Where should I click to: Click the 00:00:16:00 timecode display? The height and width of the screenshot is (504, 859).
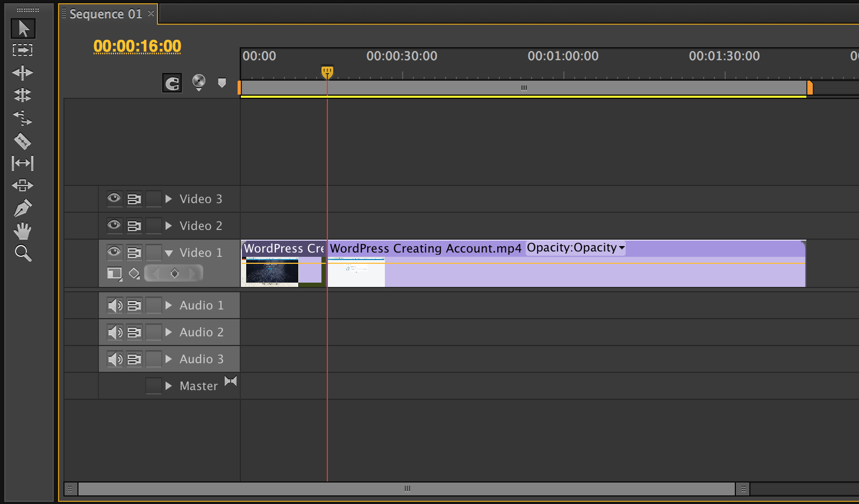click(x=137, y=47)
